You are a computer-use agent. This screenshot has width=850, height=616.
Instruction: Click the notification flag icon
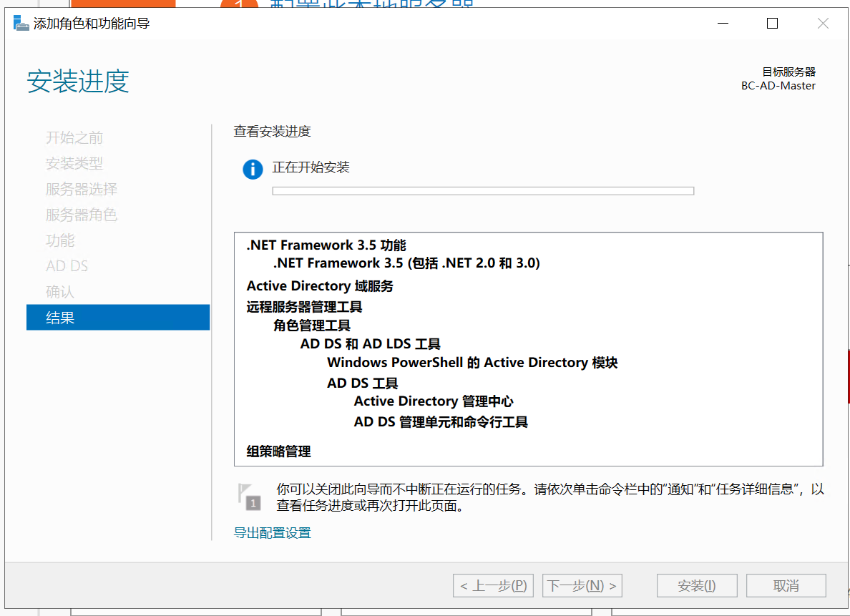tap(248, 496)
